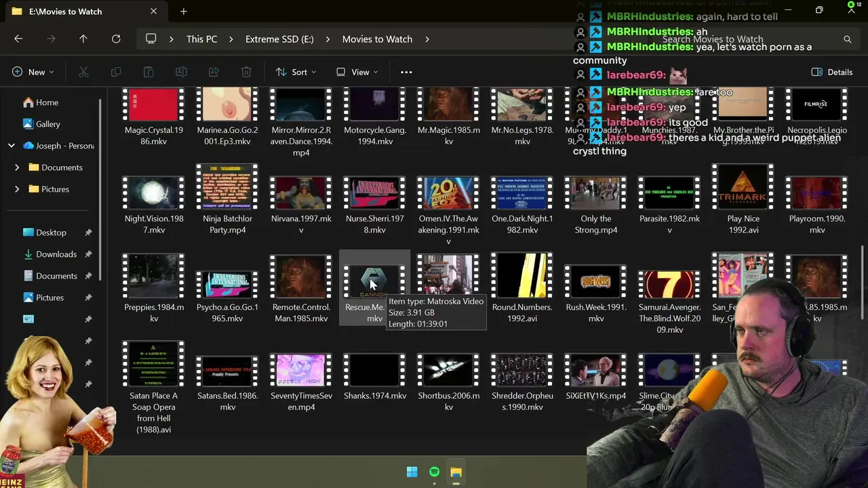Select Shortbus.2006.mkv file
Screen dimensions: 868x488
pyautogui.click(x=449, y=384)
